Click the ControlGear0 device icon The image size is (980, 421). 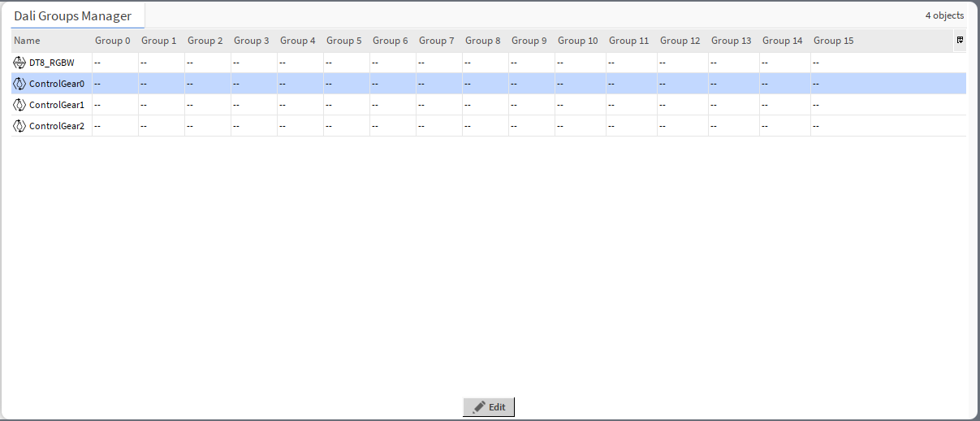tap(19, 84)
